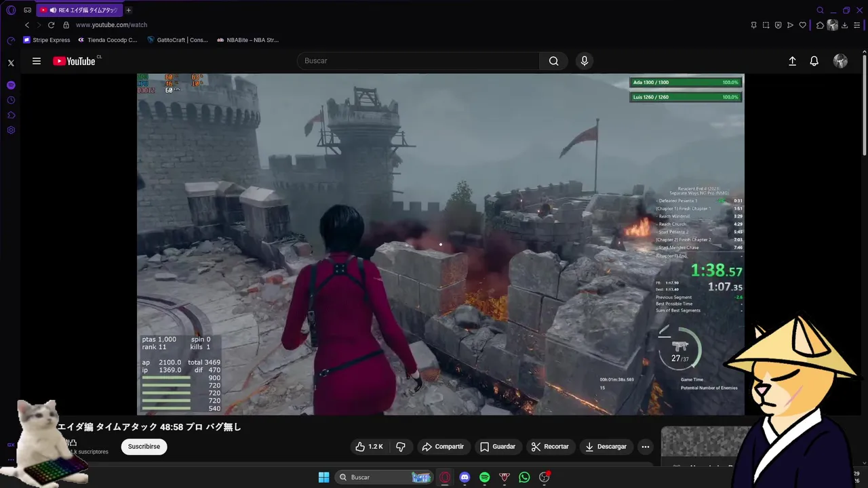Click Windows taskbar Buscar search box
Viewport: 868px width, 488px height.
point(384,477)
